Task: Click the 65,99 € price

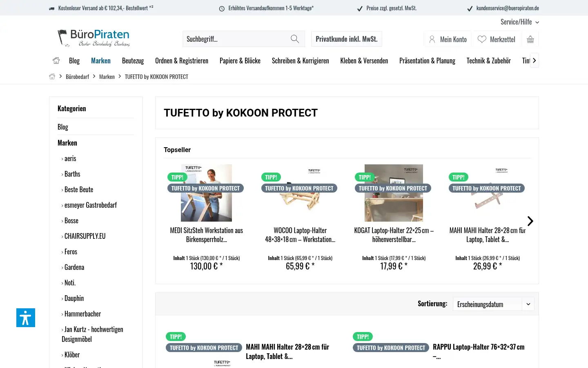Action: (300, 266)
